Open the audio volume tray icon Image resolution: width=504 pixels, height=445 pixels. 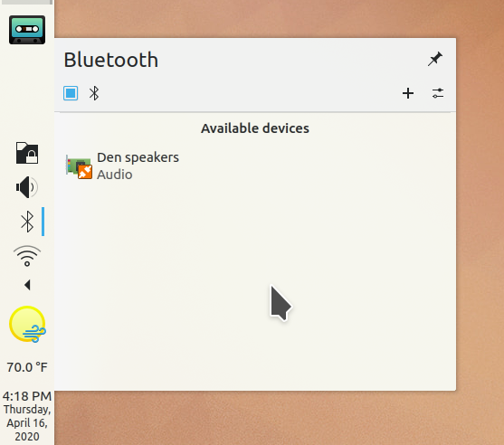click(x=27, y=187)
